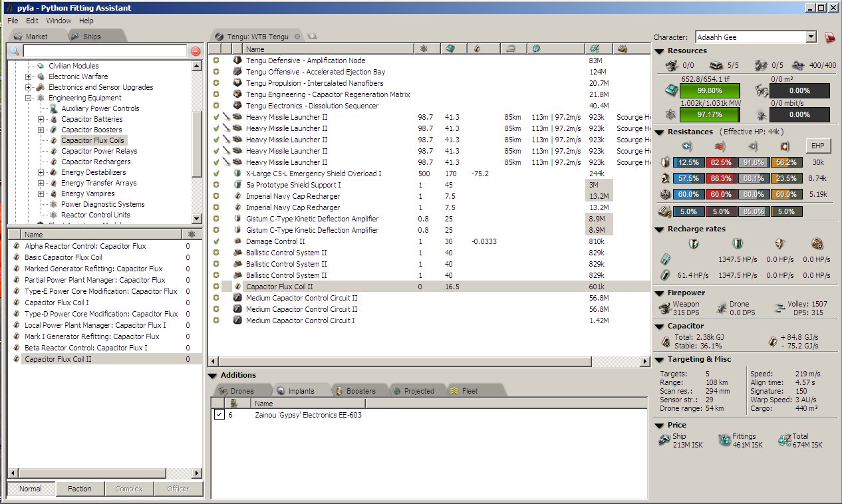Open character editor red book icon
Screen dimensions: 842x504
pyautogui.click(x=830, y=37)
